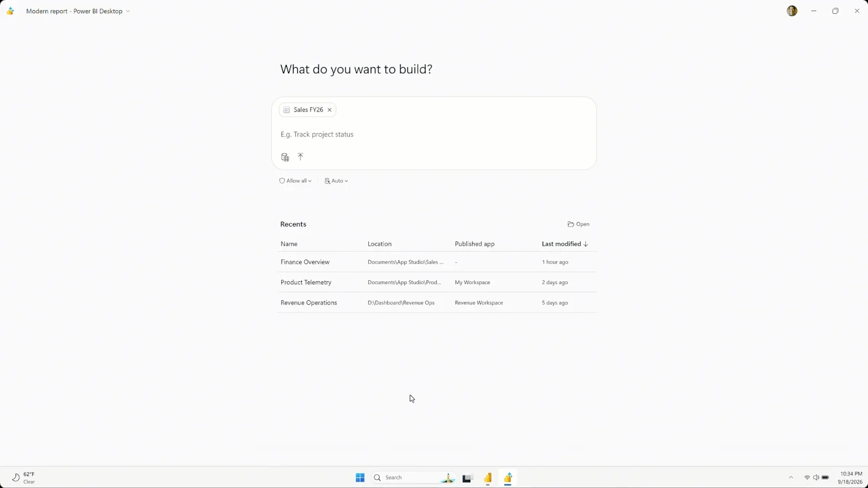Click the add data source icon in prompt box
This screenshot has height=488, width=868.
285,157
